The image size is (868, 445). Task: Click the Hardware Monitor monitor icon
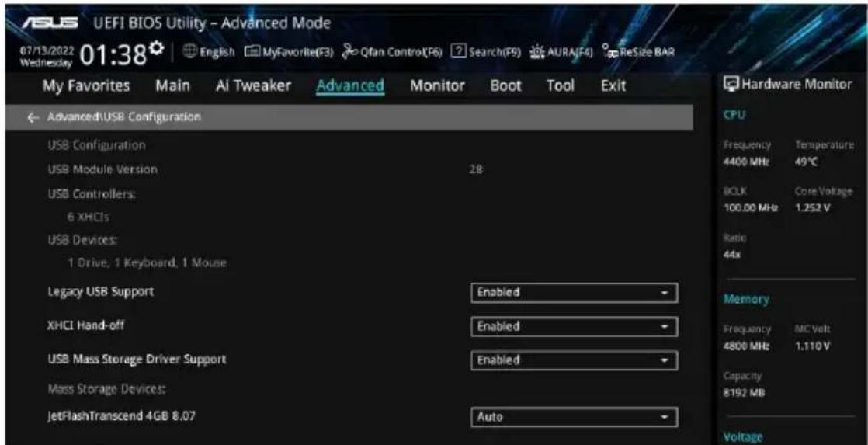pyautogui.click(x=731, y=85)
